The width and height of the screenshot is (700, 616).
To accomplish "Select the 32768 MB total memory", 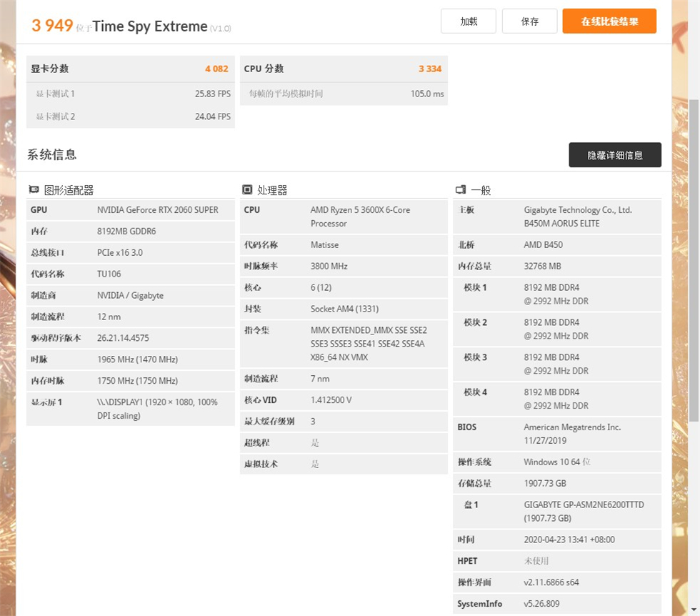I will pyautogui.click(x=542, y=267).
